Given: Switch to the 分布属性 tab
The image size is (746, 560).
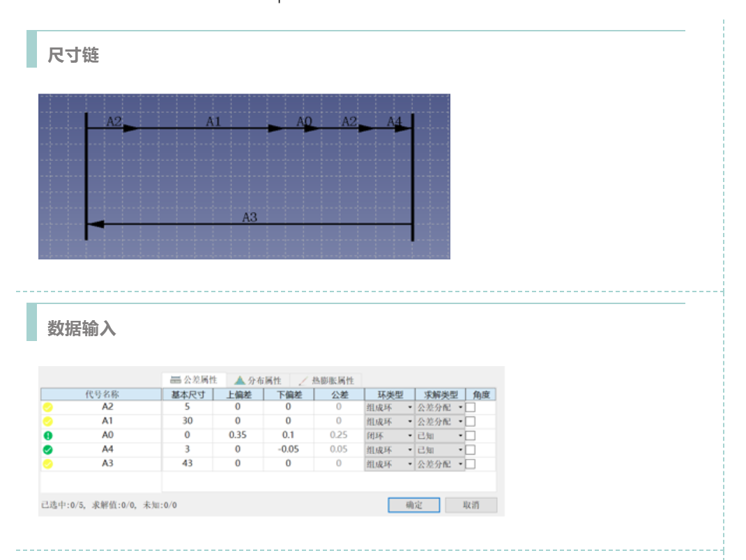Looking at the screenshot, I should [258, 380].
